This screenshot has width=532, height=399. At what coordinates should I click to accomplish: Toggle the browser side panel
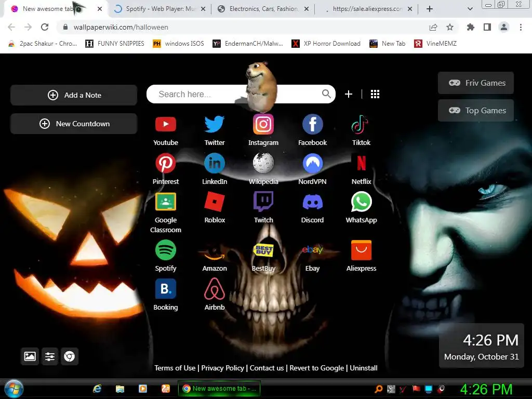click(x=487, y=27)
